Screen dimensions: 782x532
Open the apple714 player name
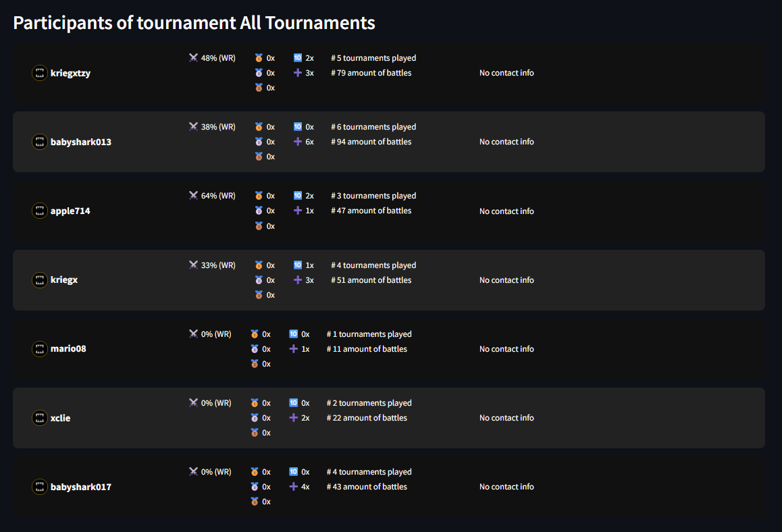pos(70,211)
